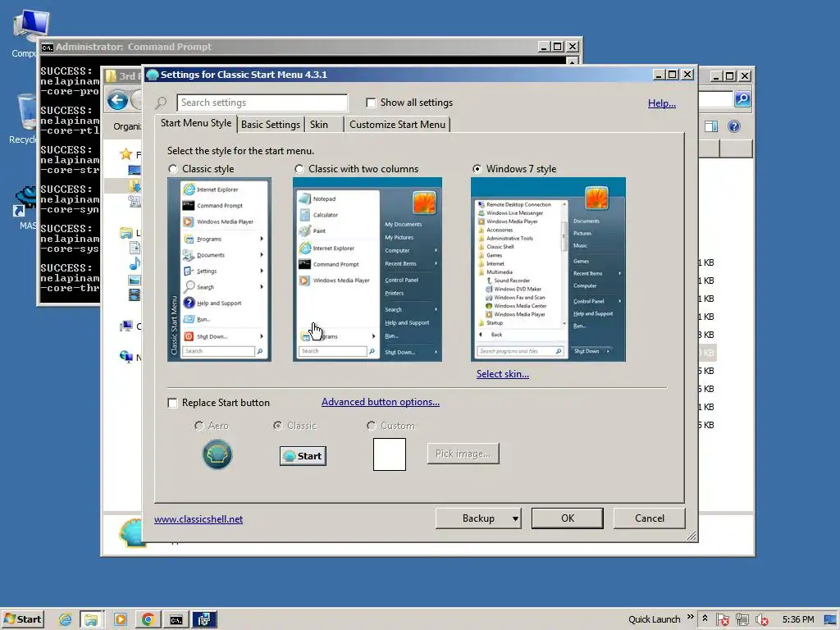The height and width of the screenshot is (630, 840).
Task: Click the Windows 7 style preview thumbnail
Action: 548,269
